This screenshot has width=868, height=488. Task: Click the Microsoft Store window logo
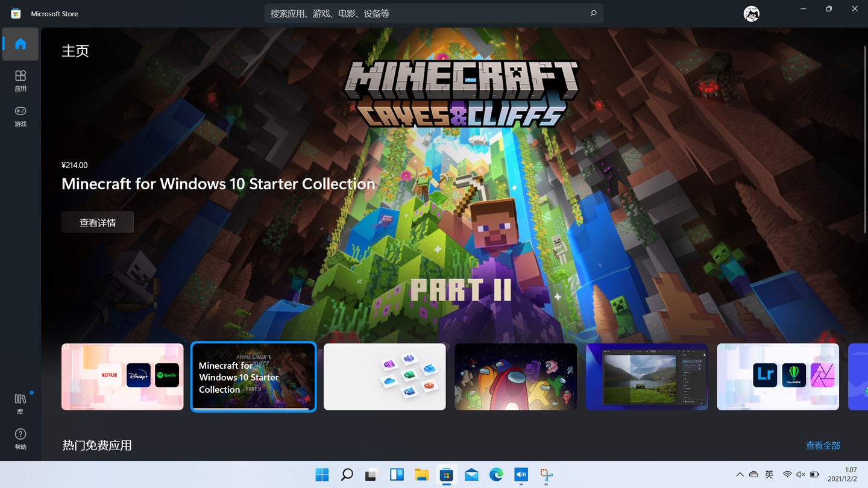pos(16,13)
